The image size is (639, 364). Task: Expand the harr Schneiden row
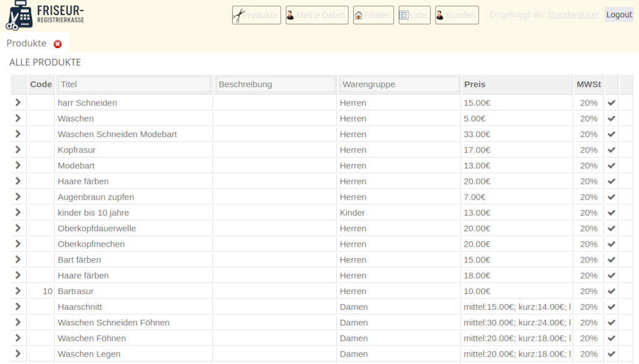tap(18, 102)
